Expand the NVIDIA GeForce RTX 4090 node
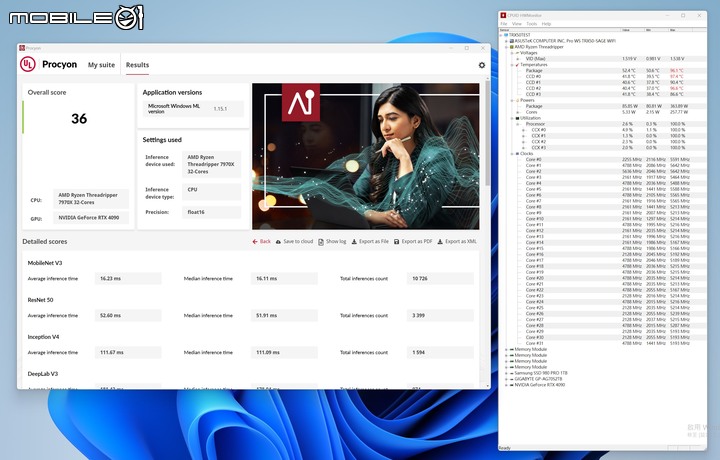The width and height of the screenshot is (720, 460). tap(506, 385)
